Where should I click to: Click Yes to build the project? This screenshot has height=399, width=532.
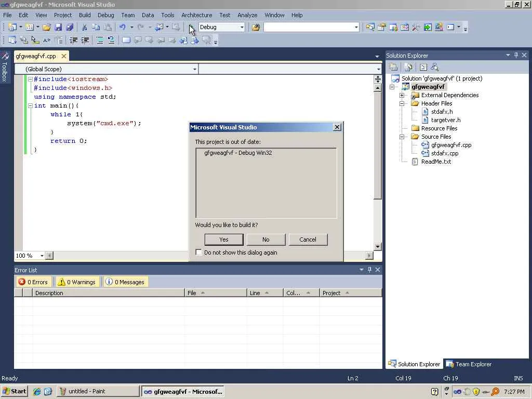224,240
